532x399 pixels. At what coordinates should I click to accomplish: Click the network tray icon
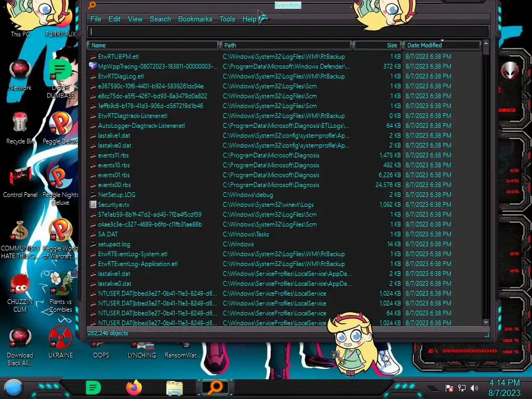(x=461, y=388)
